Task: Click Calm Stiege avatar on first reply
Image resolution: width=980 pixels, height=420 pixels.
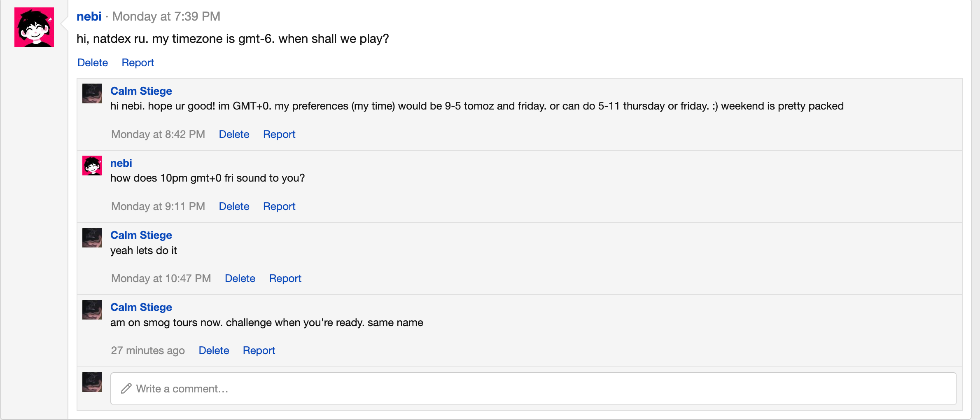Action: 92,93
